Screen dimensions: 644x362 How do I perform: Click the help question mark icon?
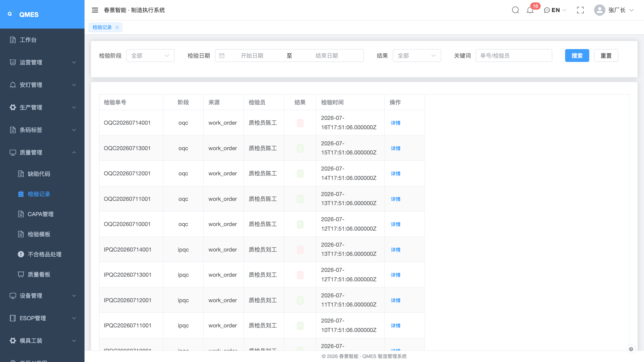pyautogui.click(x=631, y=349)
